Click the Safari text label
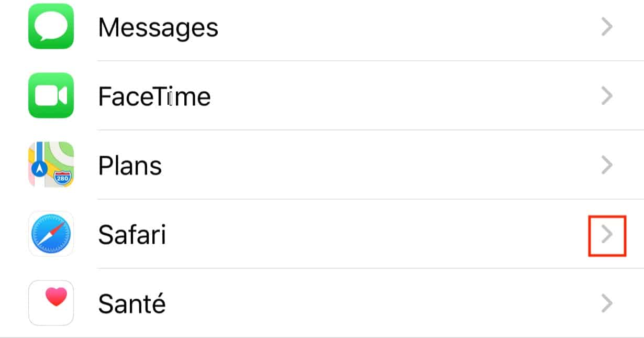The image size is (644, 338). (x=132, y=235)
